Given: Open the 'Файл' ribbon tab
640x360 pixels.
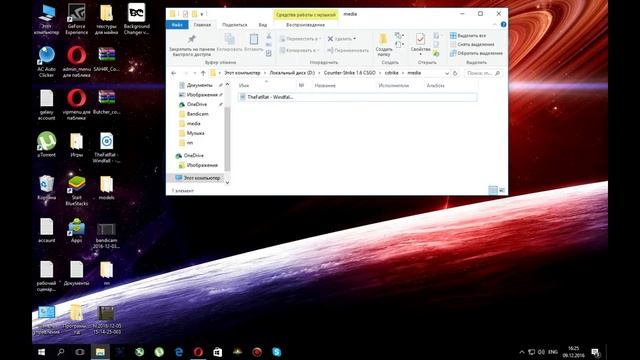Looking at the screenshot, I should (177, 25).
